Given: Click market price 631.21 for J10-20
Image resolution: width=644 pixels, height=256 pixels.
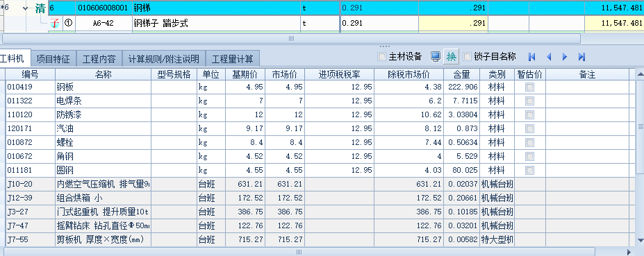Looking at the screenshot, I should coord(285,185).
